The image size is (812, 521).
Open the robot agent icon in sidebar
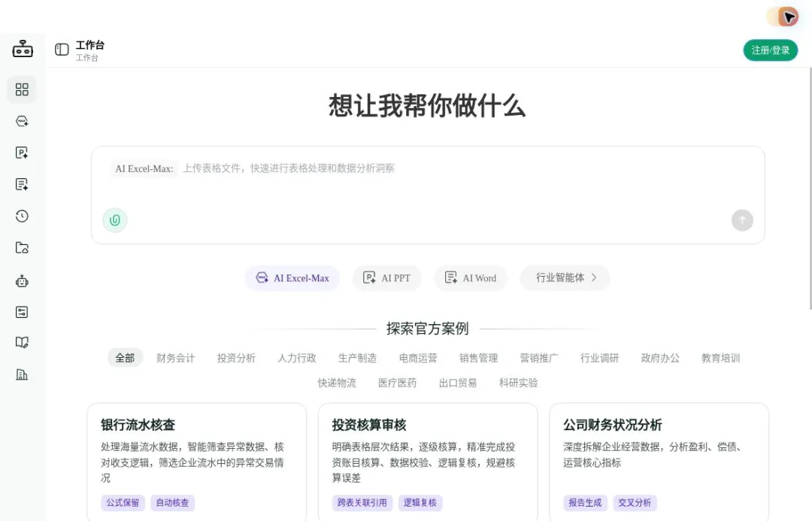pos(22,281)
